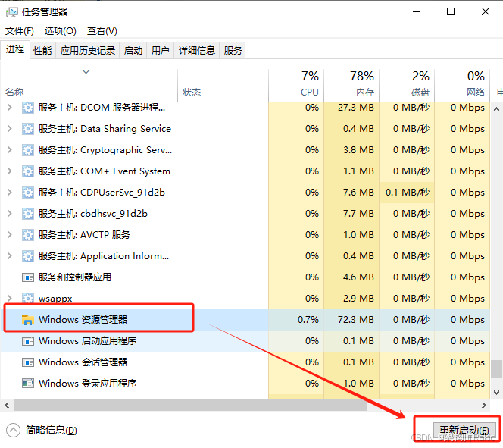Click the 0.7% CPU value
The width and height of the screenshot is (503, 448).
[308, 320]
